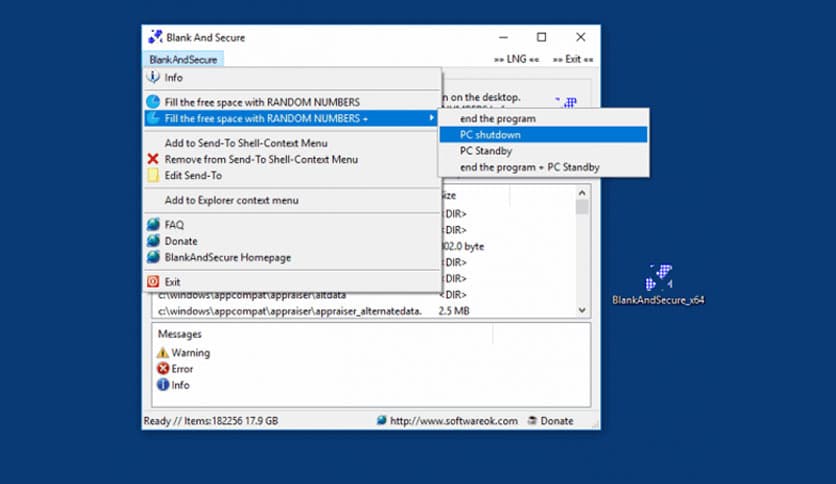Viewport: 836px width, 484px height.
Task: Click the globe icon before softwareok.com link
Action: coord(381,420)
